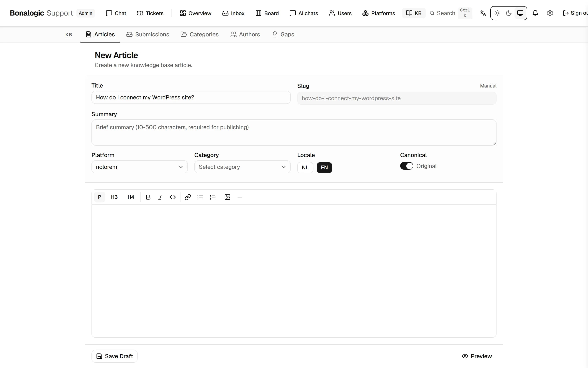This screenshot has width=588, height=368.
Task: Open the Gaps tab
Action: (x=283, y=35)
